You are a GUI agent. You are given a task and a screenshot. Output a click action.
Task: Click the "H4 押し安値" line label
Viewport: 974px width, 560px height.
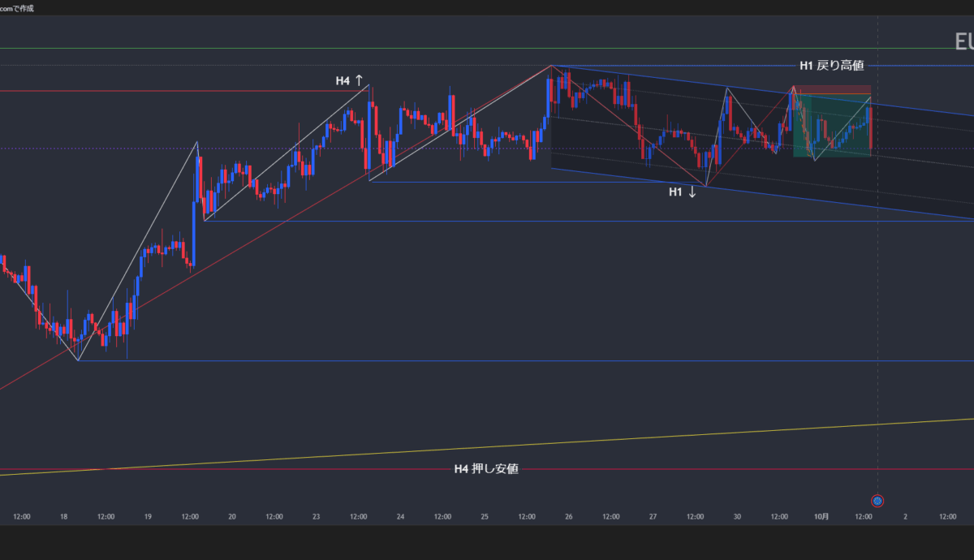click(x=486, y=469)
